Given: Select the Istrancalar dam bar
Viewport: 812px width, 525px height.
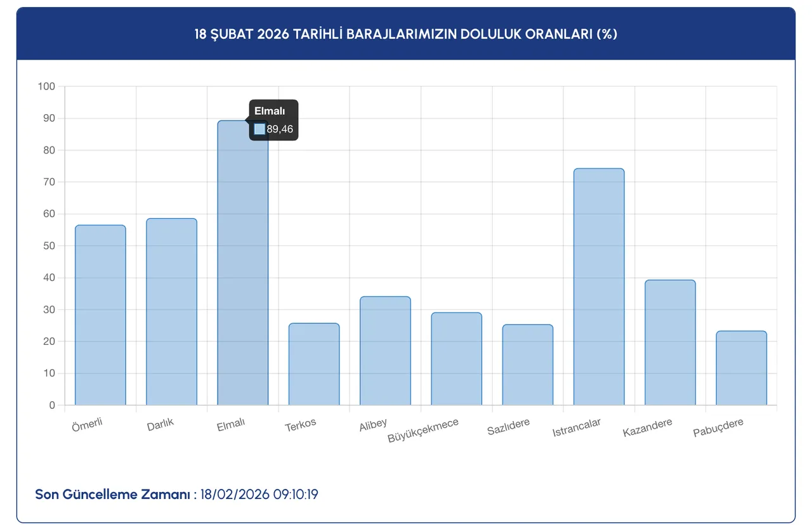Looking at the screenshot, I should (x=598, y=285).
